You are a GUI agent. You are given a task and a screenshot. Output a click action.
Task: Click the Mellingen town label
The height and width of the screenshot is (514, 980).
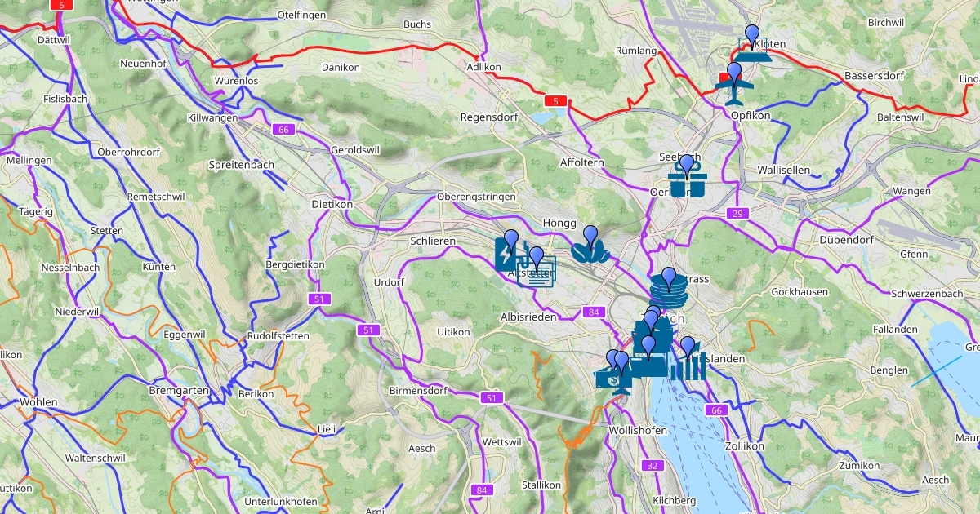point(29,161)
